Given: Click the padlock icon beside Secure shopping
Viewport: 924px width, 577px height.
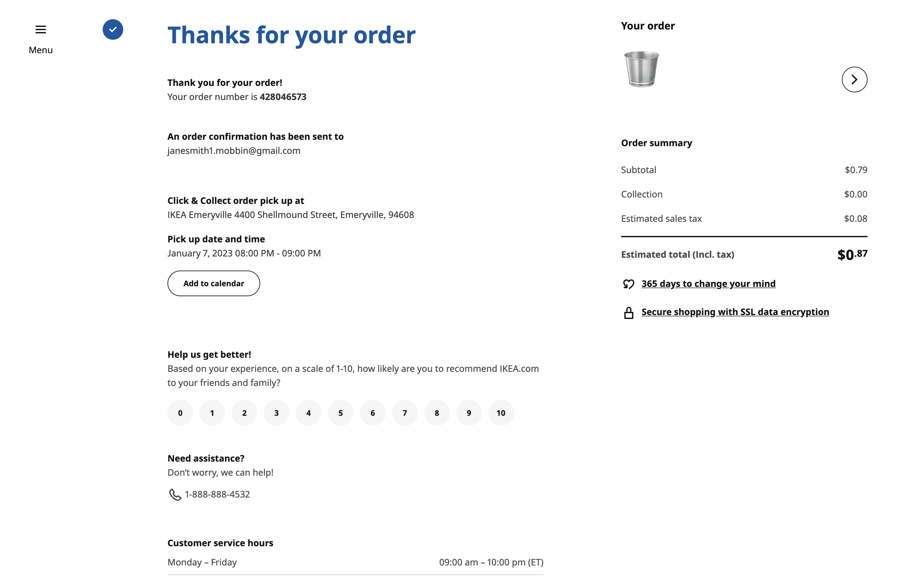Looking at the screenshot, I should (x=629, y=313).
